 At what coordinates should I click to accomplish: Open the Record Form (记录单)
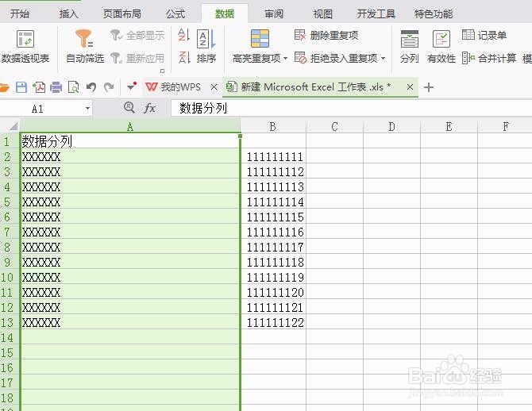coord(484,35)
